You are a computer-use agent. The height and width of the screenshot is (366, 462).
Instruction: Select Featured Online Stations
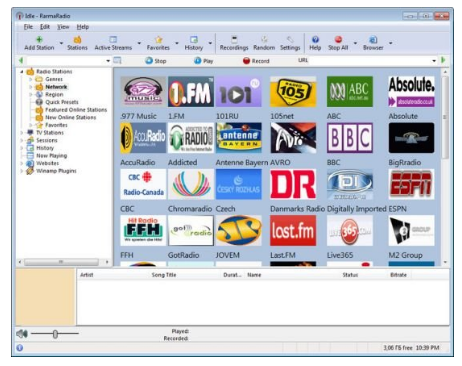click(x=76, y=110)
